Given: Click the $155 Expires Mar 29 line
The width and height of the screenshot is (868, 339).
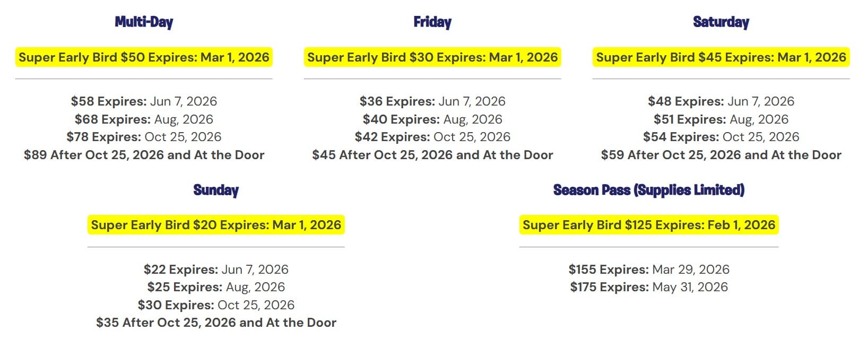Looking at the screenshot, I should tap(649, 270).
